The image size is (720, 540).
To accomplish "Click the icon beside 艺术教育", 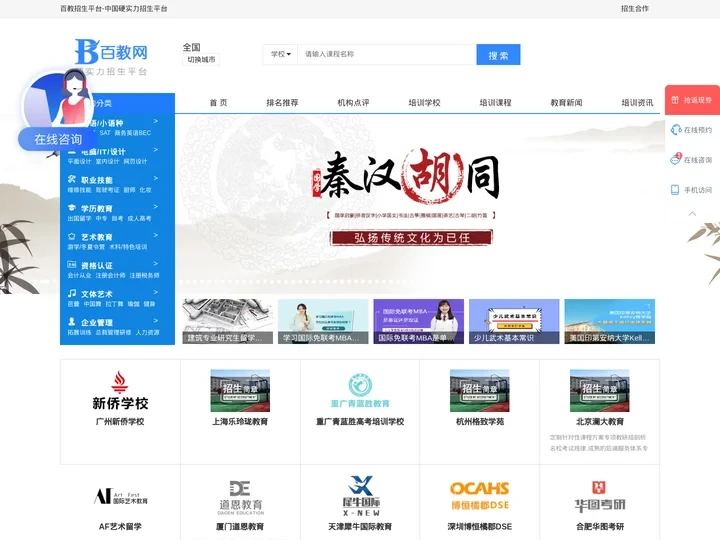I will point(72,236).
